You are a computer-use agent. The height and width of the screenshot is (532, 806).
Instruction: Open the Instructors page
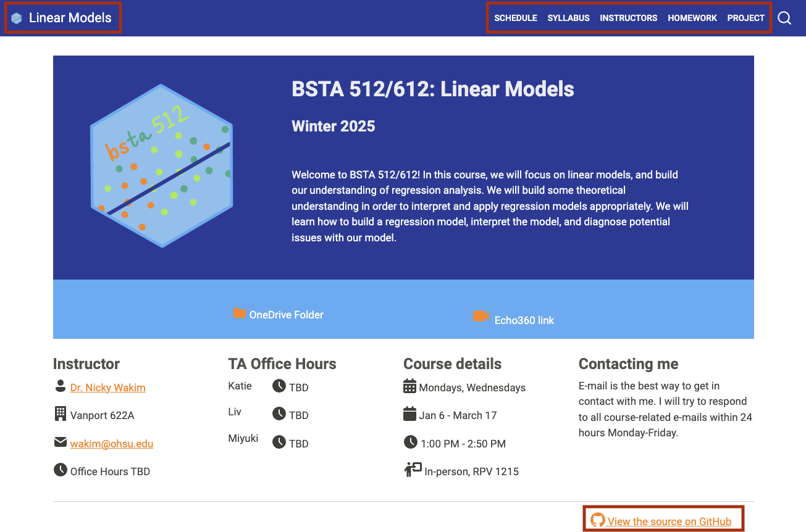point(628,18)
